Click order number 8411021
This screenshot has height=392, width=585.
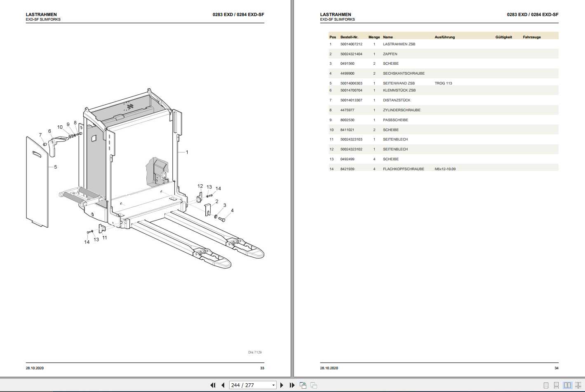tap(347, 130)
